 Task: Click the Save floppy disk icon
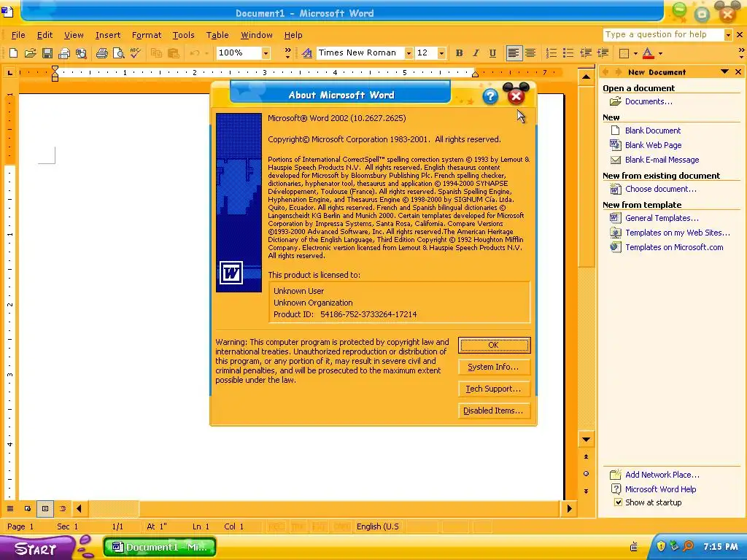47,52
